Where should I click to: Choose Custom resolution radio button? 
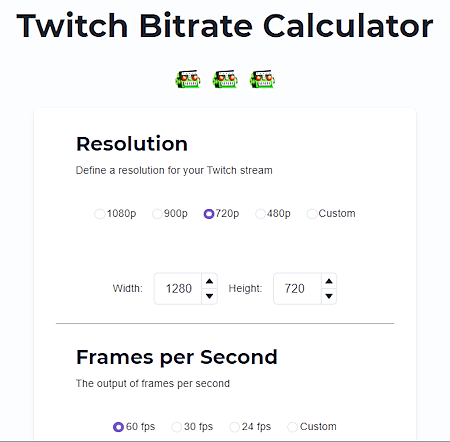(x=312, y=214)
